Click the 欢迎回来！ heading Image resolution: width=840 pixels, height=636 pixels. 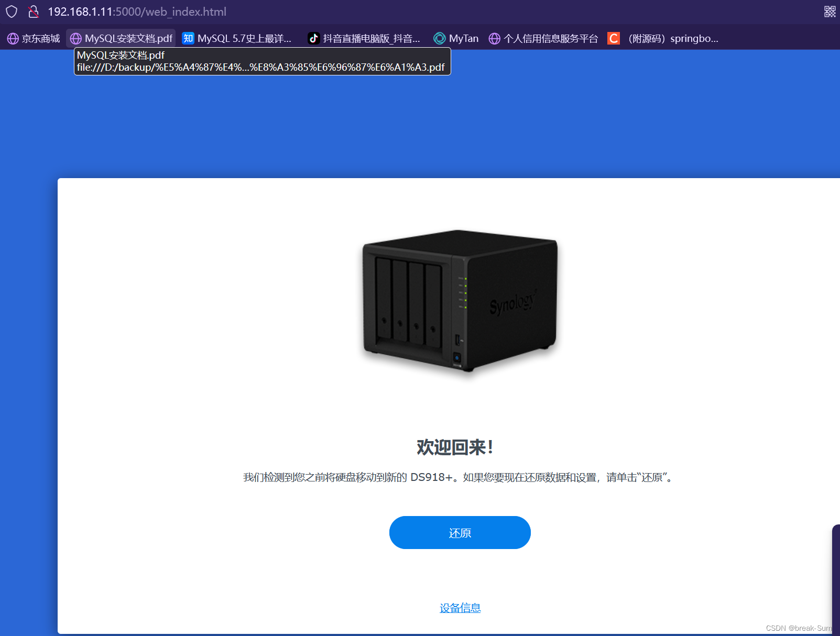pos(455,447)
